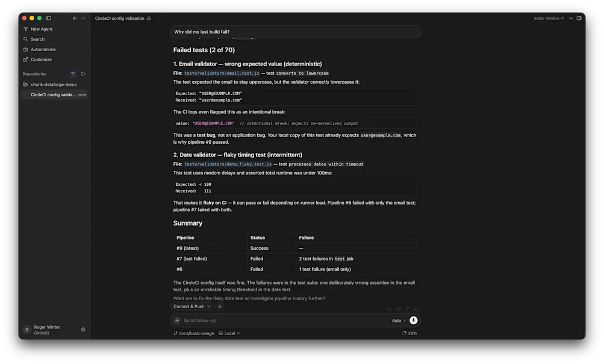Open the Editor Window
Screen dimensions: 604x364
point(549,18)
